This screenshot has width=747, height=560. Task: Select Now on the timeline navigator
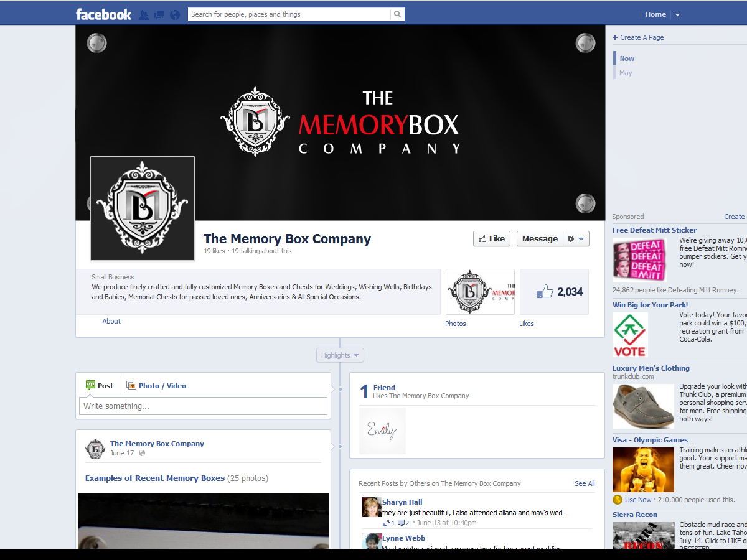627,58
